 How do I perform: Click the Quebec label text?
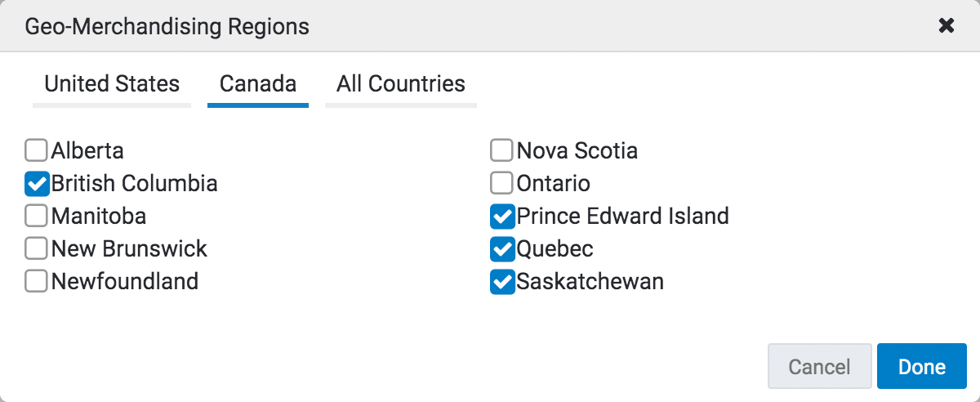point(555,248)
